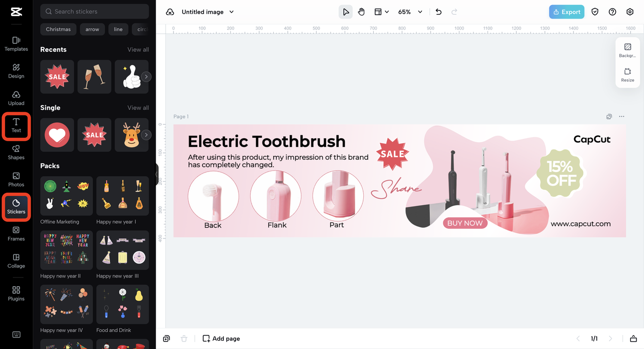The image size is (644, 349).
Task: Open the Stickers panel
Action: [x=16, y=207]
